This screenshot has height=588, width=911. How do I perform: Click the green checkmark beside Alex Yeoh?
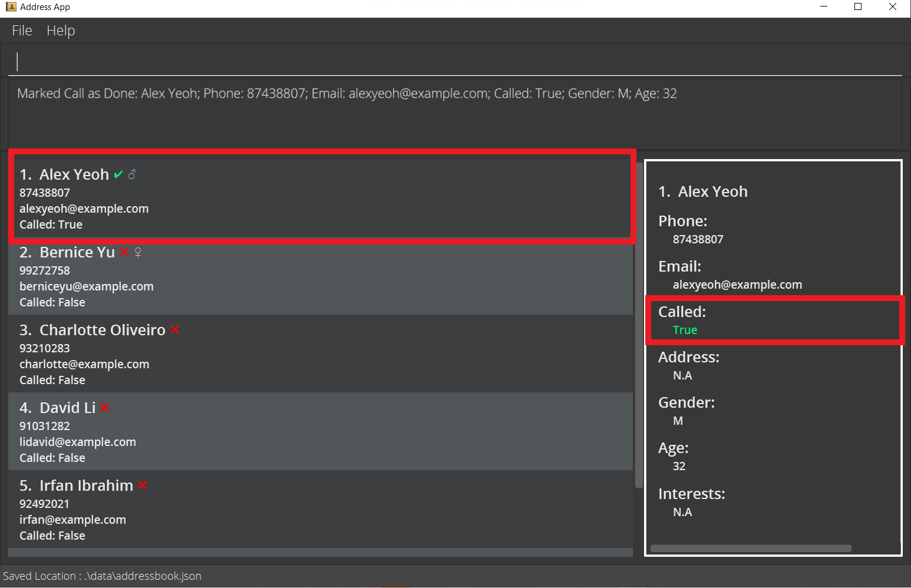(x=118, y=174)
